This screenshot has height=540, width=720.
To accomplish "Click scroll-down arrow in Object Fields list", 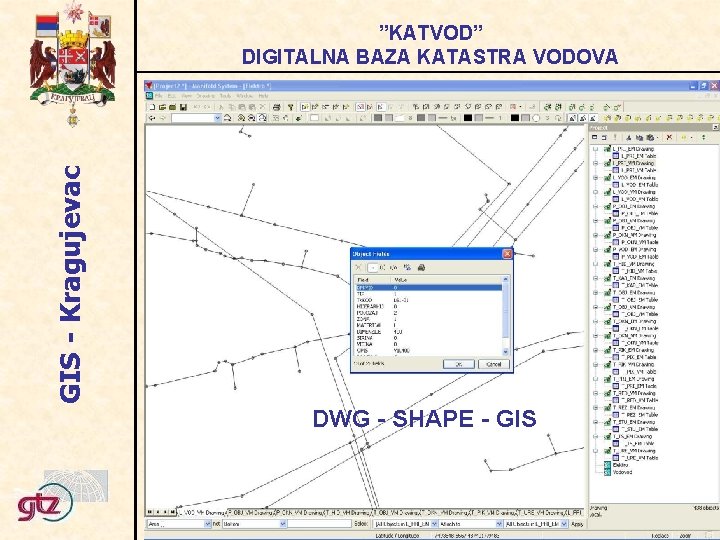I will tap(506, 352).
